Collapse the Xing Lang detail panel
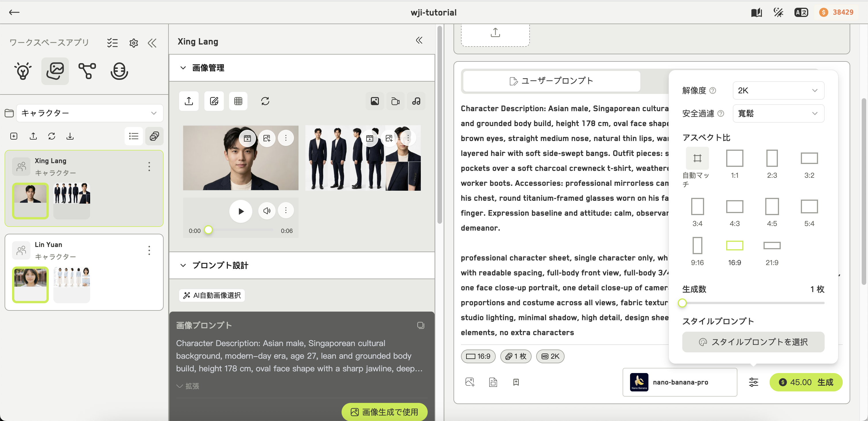Image resolution: width=868 pixels, height=421 pixels. click(419, 40)
